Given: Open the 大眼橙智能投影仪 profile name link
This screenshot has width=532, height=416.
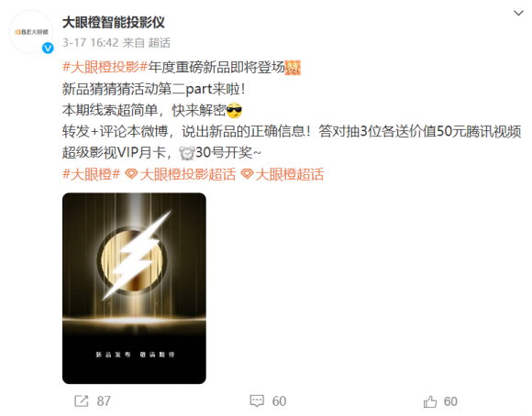Looking at the screenshot, I should point(114,23).
